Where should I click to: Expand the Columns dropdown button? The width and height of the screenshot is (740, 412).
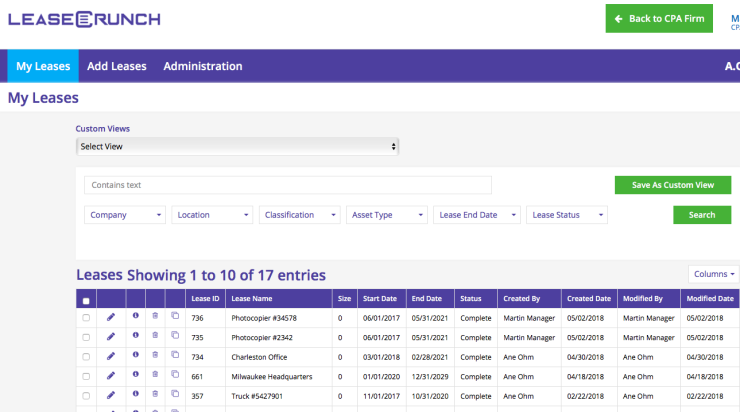click(713, 274)
